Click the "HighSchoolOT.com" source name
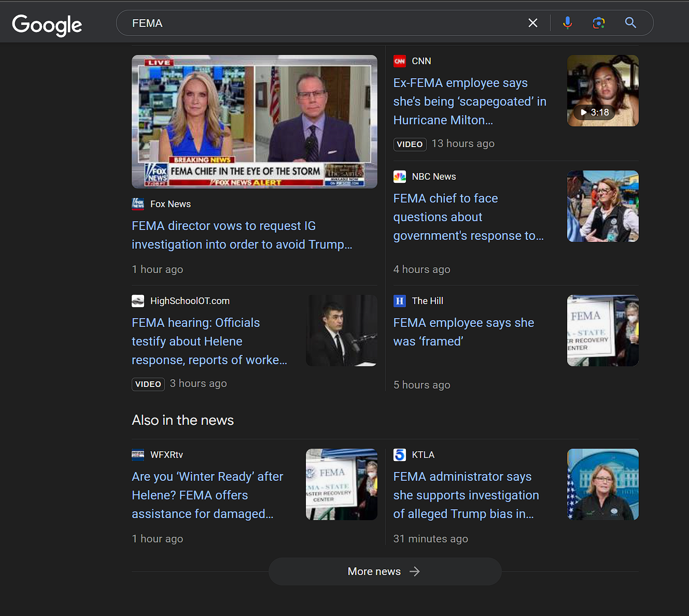The width and height of the screenshot is (689, 616). tap(190, 301)
